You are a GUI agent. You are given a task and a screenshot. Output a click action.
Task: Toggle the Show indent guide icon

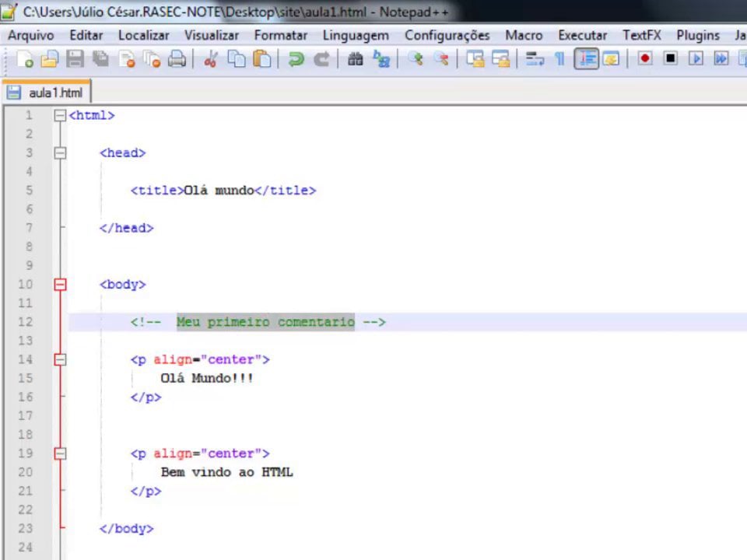587,60
